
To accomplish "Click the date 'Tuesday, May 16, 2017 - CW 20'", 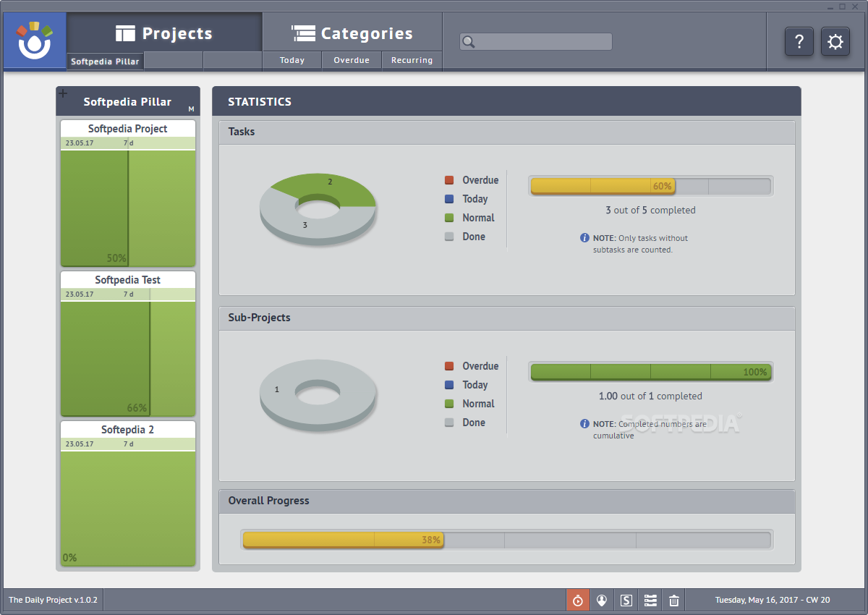I will click(x=773, y=600).
